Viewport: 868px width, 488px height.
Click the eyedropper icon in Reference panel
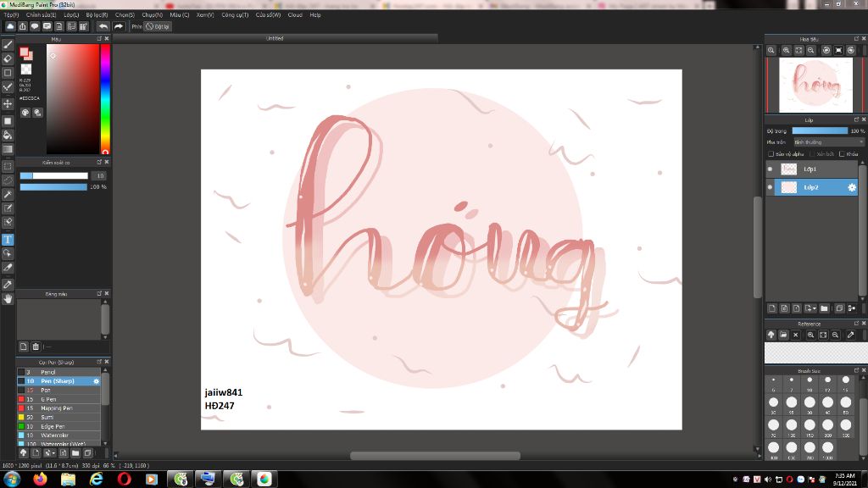click(851, 335)
